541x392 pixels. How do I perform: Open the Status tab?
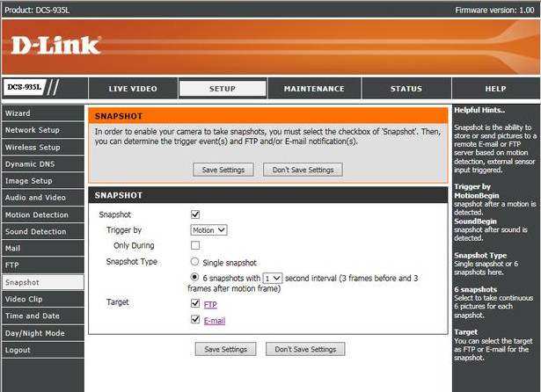(x=406, y=89)
